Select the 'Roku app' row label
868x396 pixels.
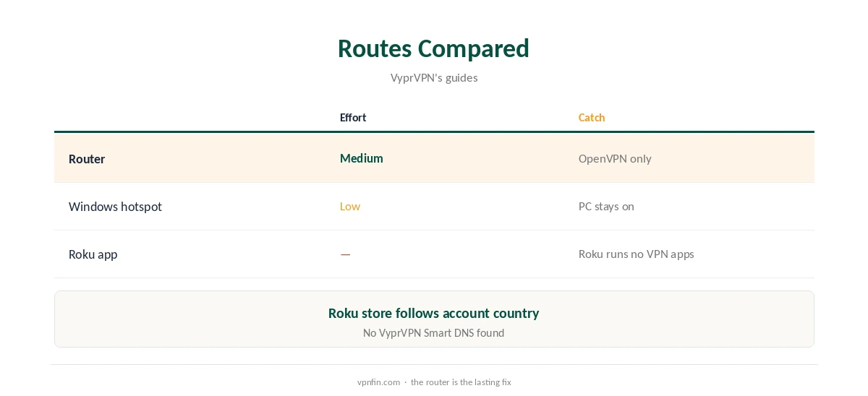(93, 254)
